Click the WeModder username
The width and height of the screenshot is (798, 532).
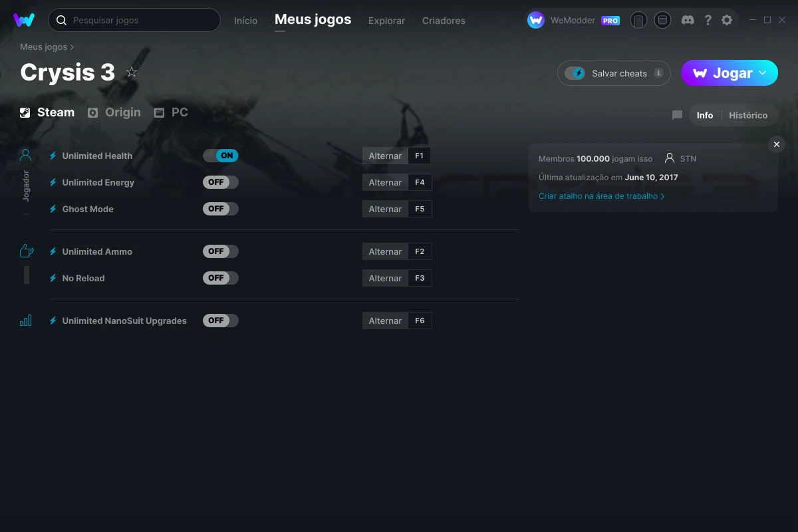pyautogui.click(x=573, y=21)
